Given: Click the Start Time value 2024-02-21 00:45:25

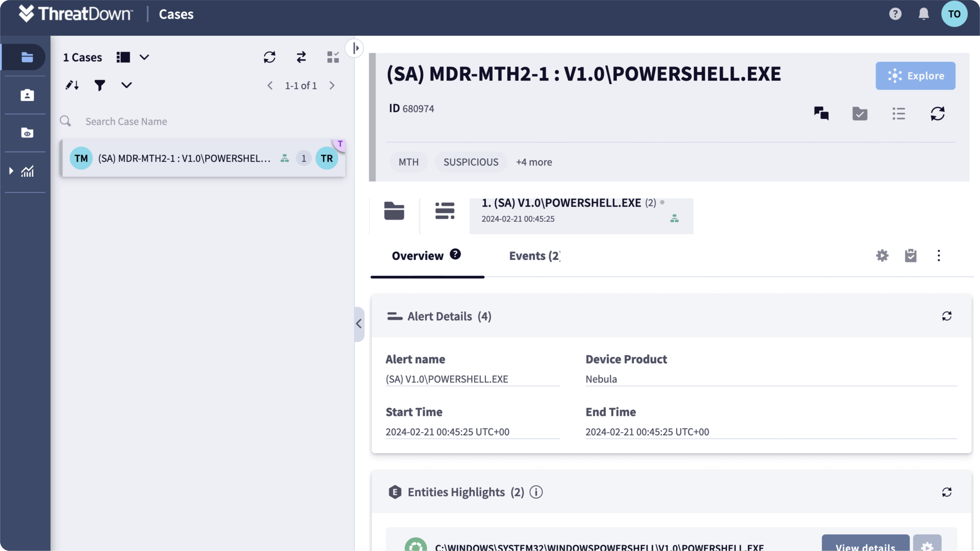Looking at the screenshot, I should (x=447, y=432).
